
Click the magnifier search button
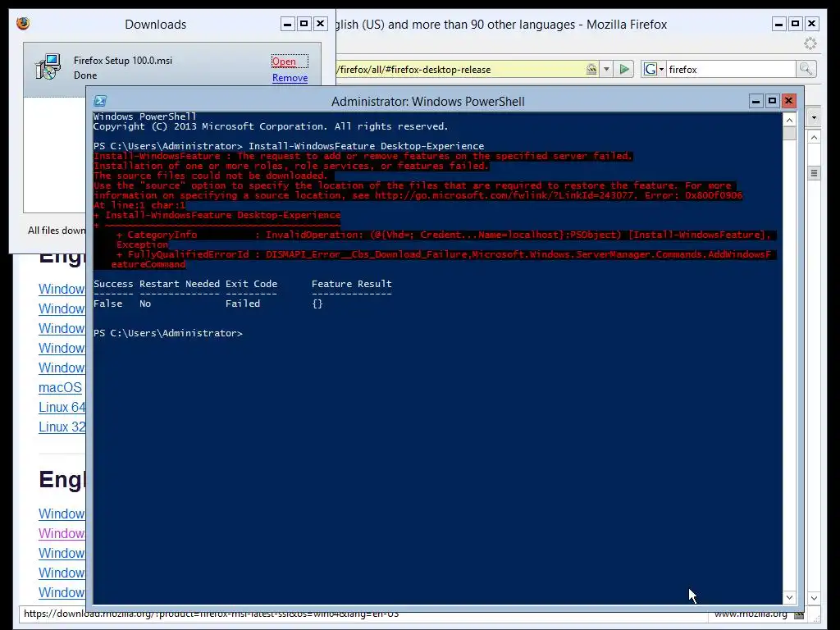click(806, 69)
